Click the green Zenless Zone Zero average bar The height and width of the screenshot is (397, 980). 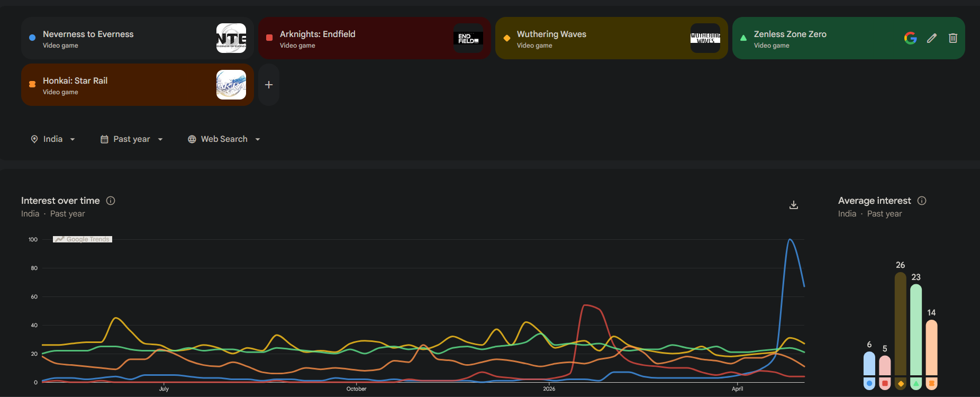[916, 337]
